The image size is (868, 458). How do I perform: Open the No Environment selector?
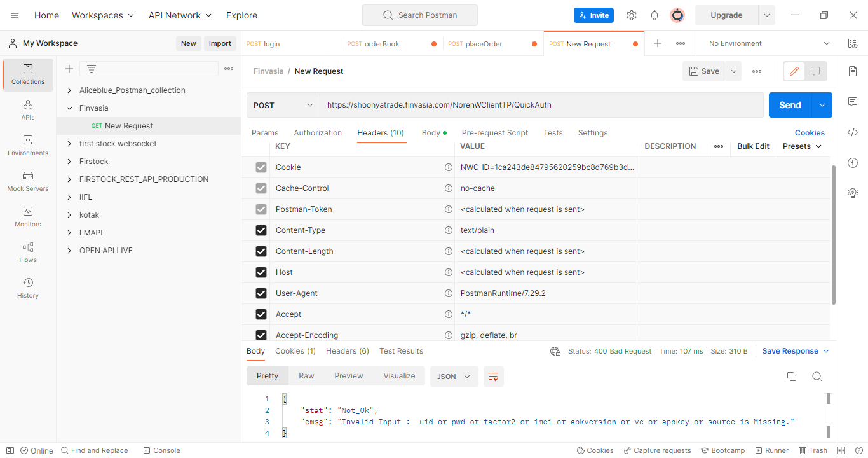pos(769,43)
